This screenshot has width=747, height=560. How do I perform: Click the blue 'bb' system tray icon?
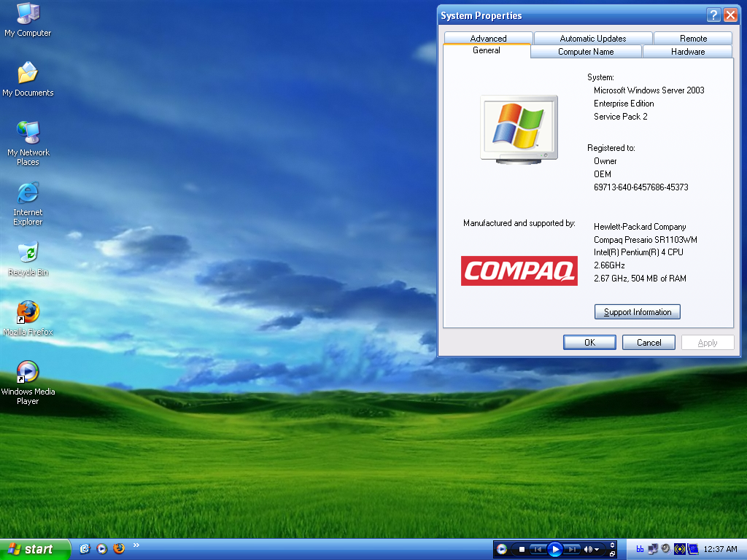pyautogui.click(x=640, y=550)
